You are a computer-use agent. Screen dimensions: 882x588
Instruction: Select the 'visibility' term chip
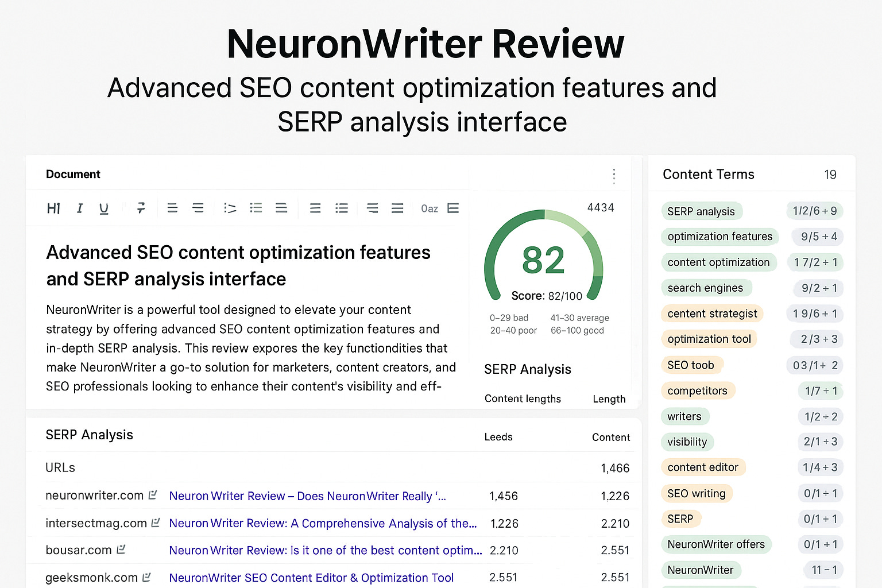click(x=687, y=442)
